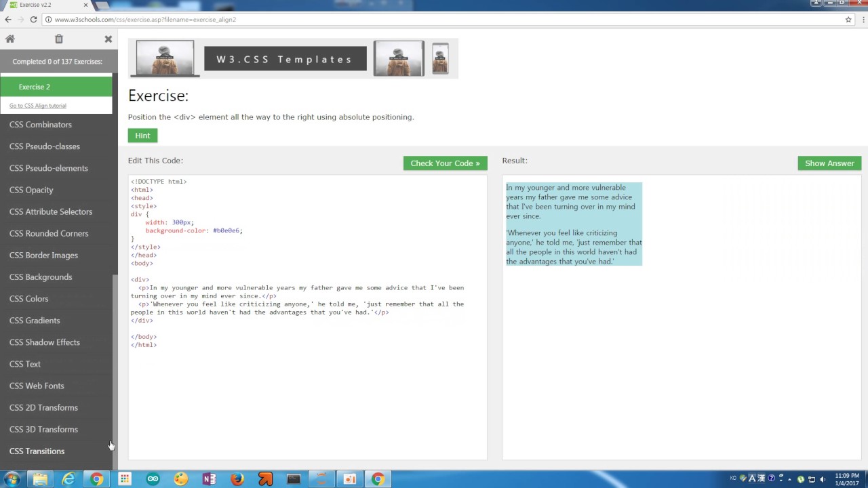868x488 pixels.
Task: Click the apps grid taskbar icon
Action: (x=125, y=479)
